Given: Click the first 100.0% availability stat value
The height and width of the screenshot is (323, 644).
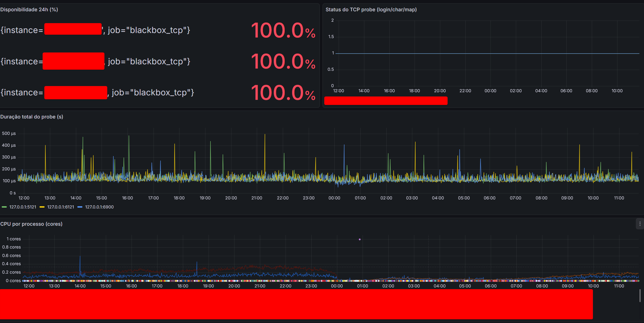Looking at the screenshot, I should (283, 30).
